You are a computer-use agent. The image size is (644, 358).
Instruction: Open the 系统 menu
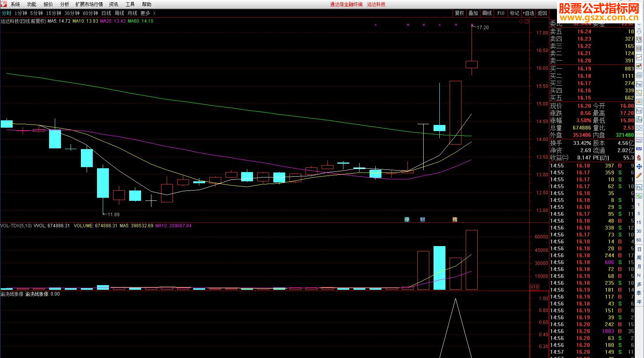[15, 4]
